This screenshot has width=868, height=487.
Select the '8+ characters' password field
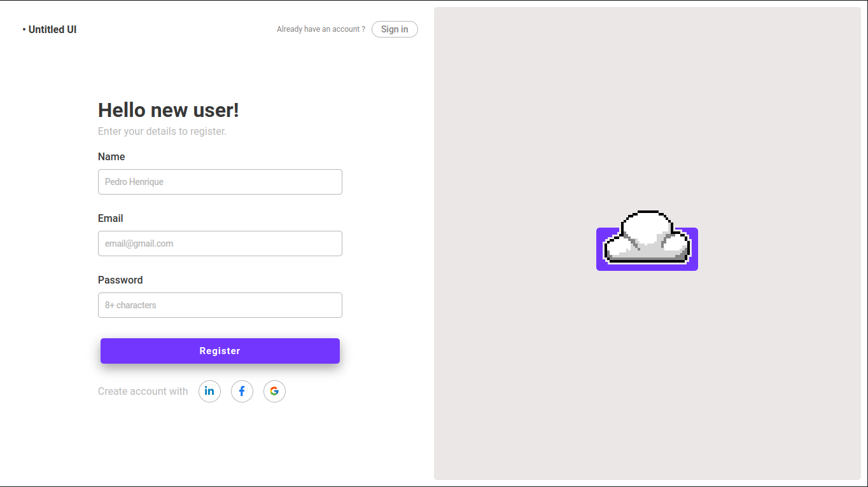[220, 305]
